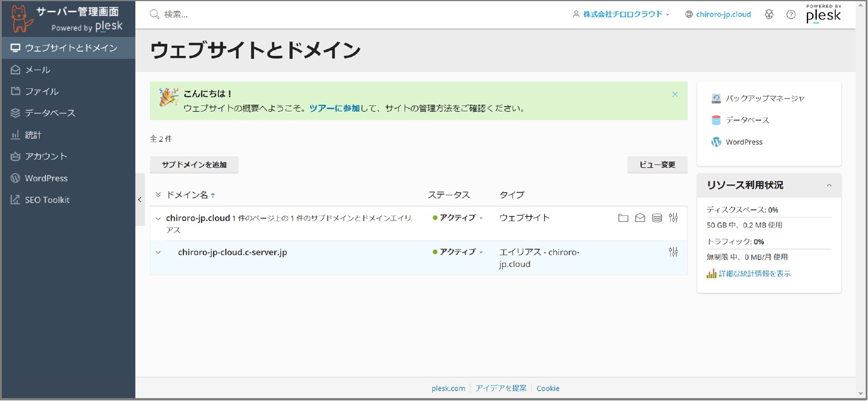The width and height of the screenshot is (868, 401).
Task: Click エイリアス - chiroro-jp.cloud type cell
Action: pos(539,258)
